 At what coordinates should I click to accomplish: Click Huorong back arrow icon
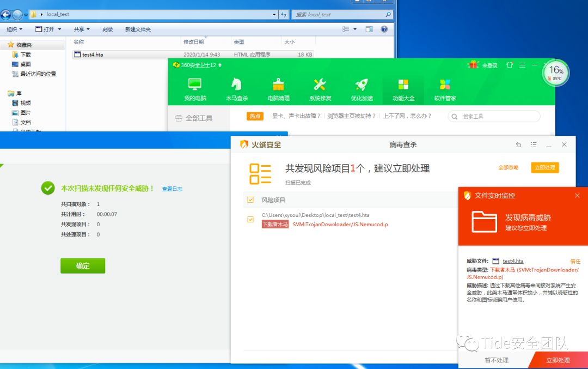[x=519, y=144]
